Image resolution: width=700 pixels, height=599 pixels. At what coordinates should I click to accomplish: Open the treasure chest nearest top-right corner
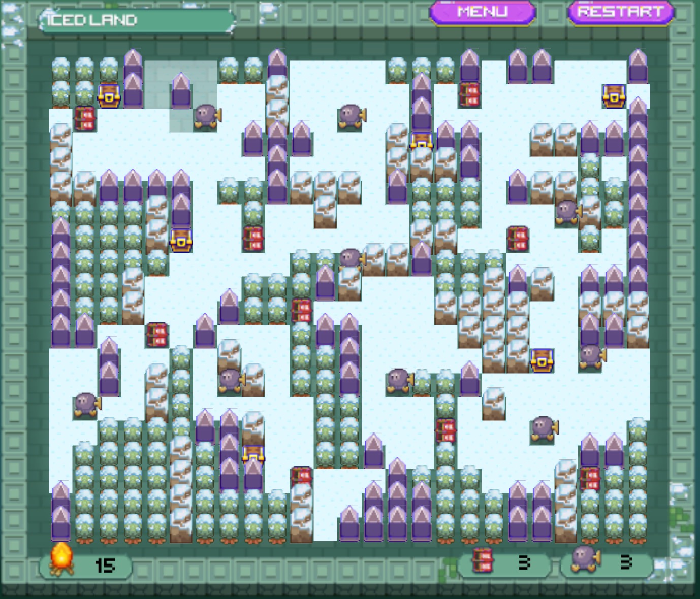coord(614,95)
